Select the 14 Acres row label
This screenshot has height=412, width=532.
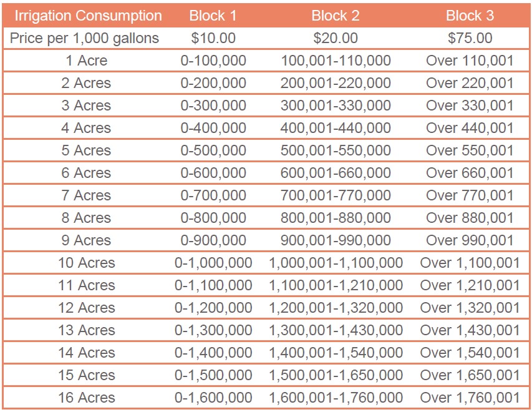coord(86,353)
